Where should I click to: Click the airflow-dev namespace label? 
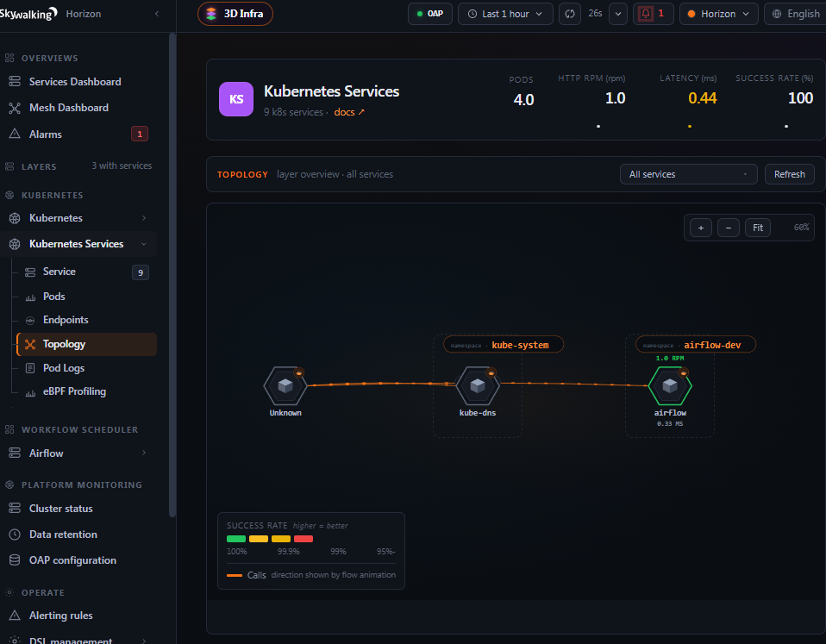pos(695,345)
